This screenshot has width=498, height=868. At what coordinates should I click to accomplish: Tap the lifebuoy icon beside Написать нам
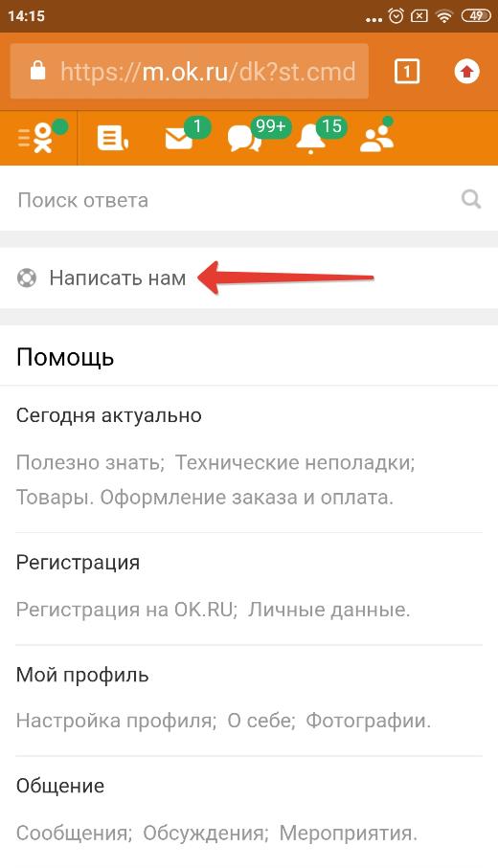pyautogui.click(x=27, y=278)
